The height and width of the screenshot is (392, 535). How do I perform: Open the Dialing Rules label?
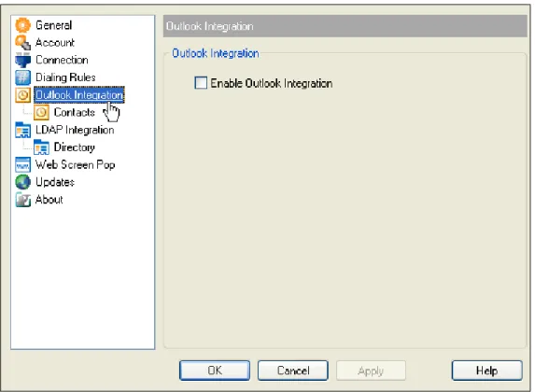click(65, 77)
